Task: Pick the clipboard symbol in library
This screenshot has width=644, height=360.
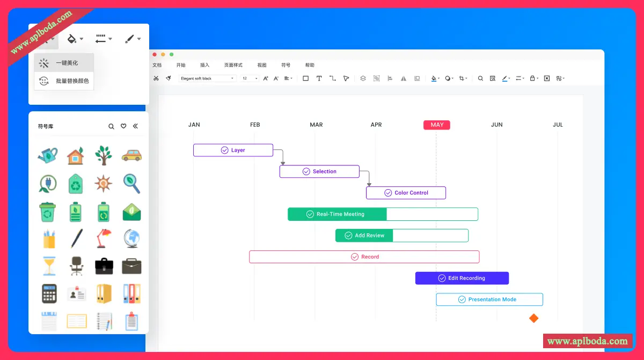Action: click(x=131, y=321)
